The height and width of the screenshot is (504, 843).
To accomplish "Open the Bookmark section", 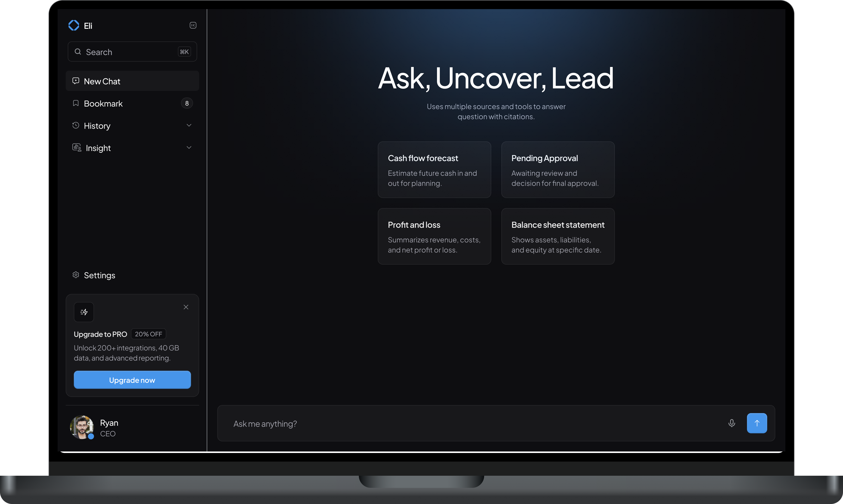I will click(x=103, y=104).
